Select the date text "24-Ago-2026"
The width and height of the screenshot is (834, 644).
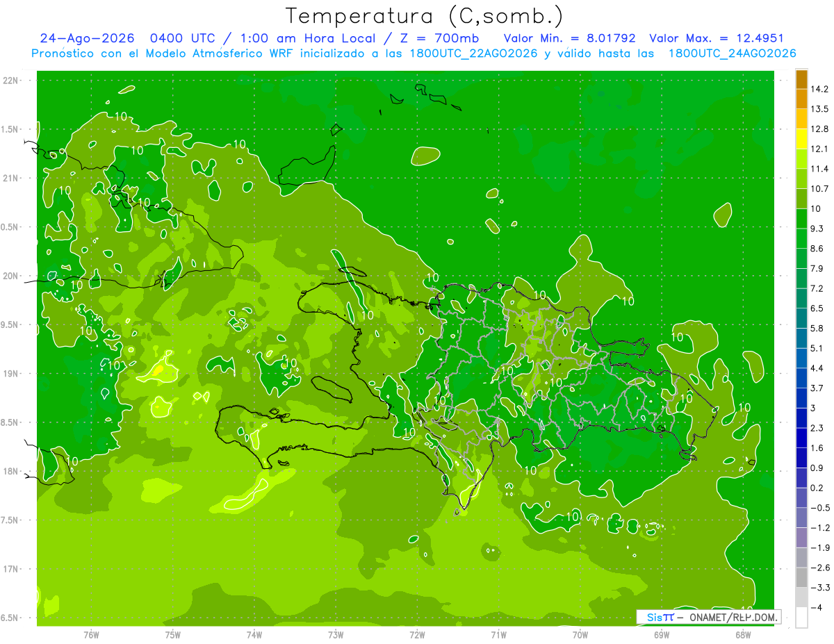pyautogui.click(x=87, y=38)
